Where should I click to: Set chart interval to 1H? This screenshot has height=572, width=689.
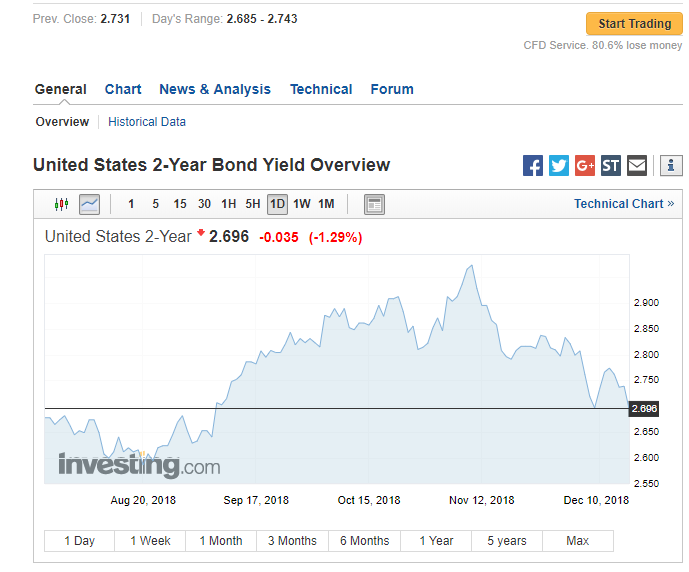(x=228, y=204)
